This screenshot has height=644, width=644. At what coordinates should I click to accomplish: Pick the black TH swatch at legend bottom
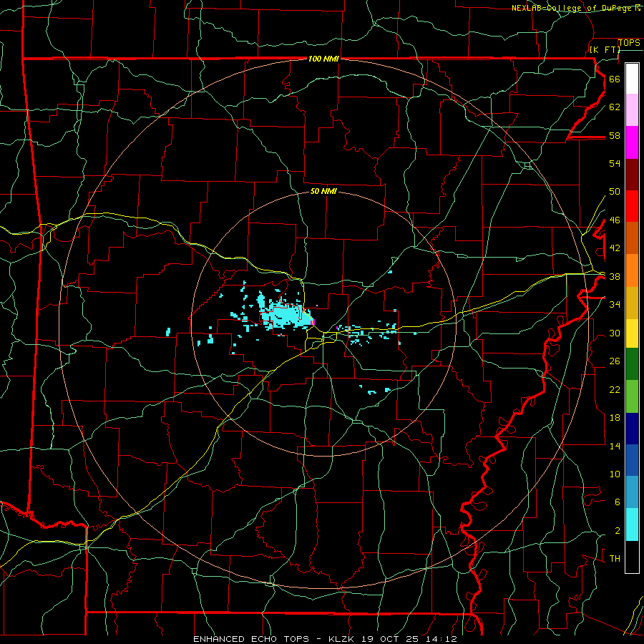(x=632, y=557)
